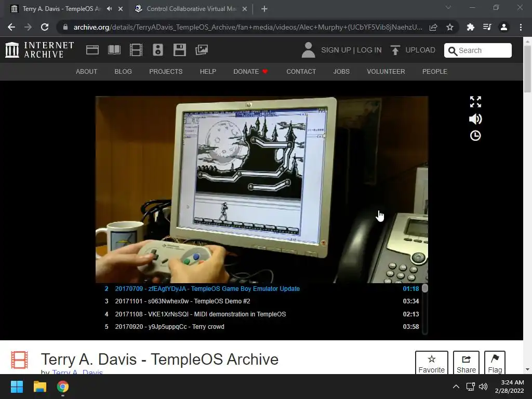Screen dimensions: 532x399
Task: Open the taskbar system volume icon
Action: coord(483,387)
